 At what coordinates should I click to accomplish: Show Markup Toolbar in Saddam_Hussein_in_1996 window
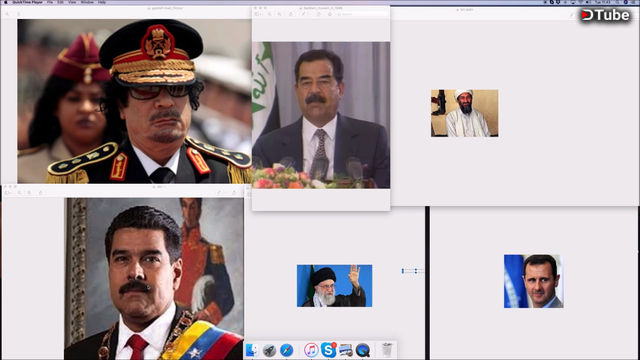coord(330,14)
